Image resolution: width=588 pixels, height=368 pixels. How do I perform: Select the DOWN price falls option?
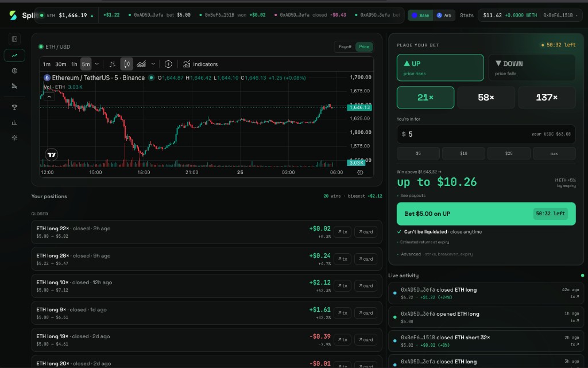click(532, 68)
